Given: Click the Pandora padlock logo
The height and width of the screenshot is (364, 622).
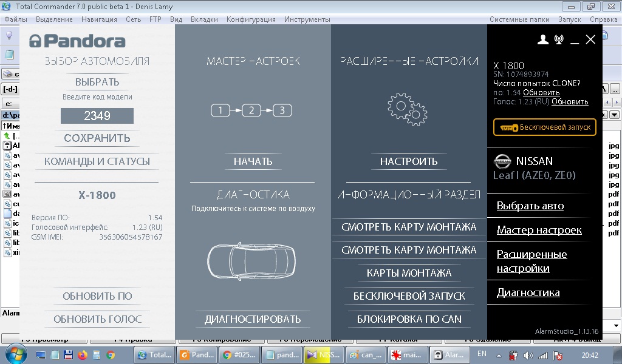Looking at the screenshot, I should (x=36, y=41).
